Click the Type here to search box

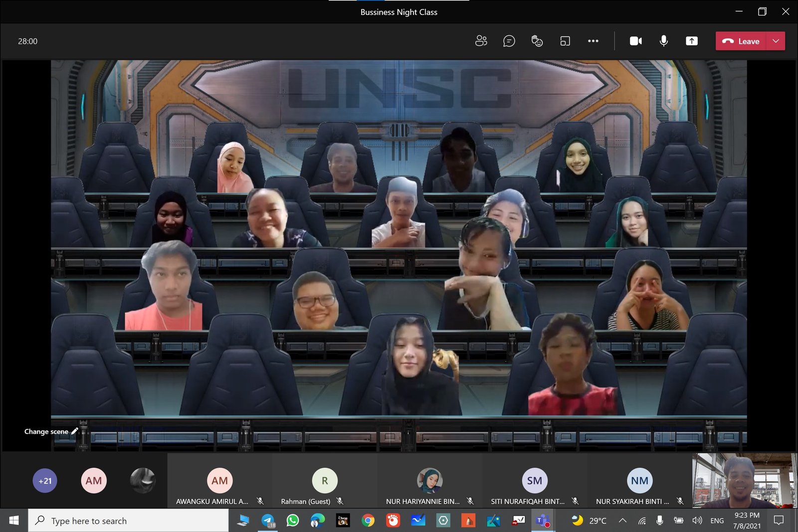(128, 521)
